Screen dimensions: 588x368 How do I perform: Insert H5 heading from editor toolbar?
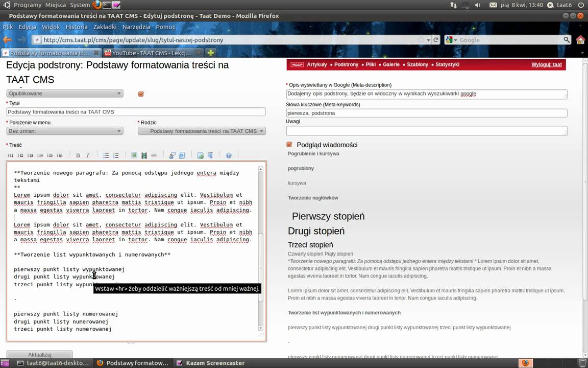(50, 155)
